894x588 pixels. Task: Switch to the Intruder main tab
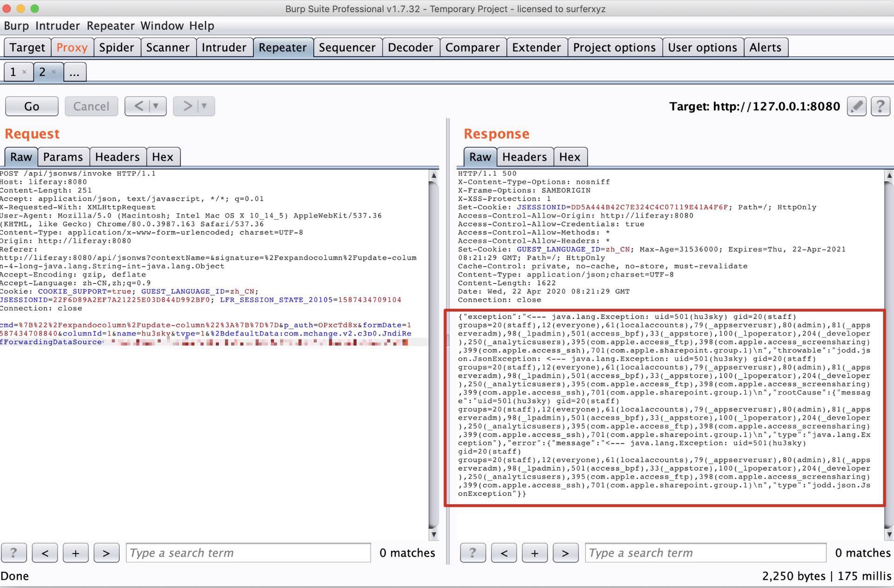pyautogui.click(x=223, y=47)
